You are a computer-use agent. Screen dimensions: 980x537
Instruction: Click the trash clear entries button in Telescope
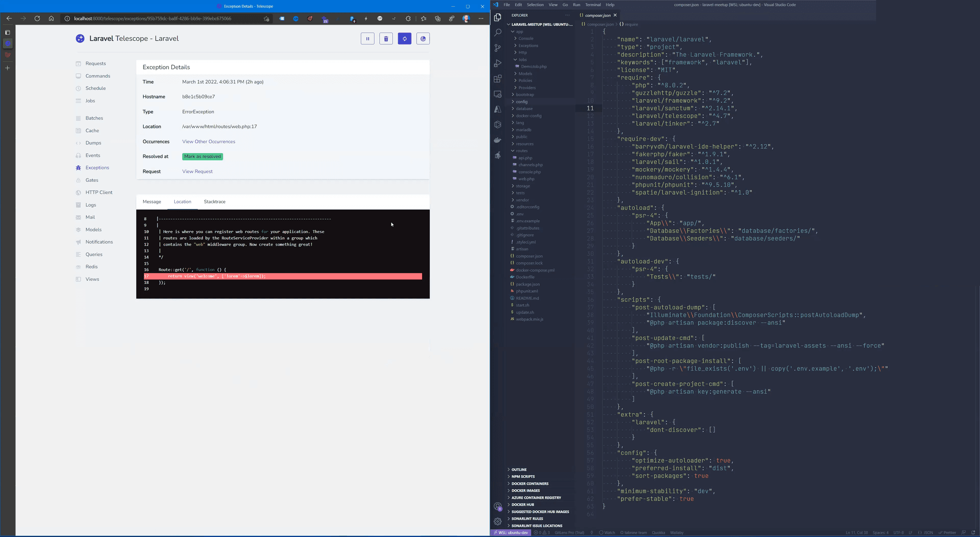(386, 39)
